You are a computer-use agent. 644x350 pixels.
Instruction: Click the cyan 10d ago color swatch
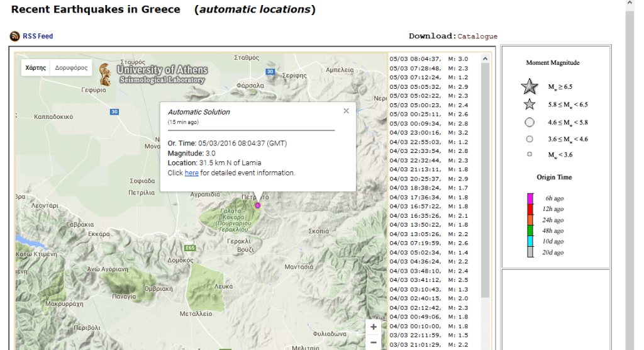[x=530, y=242]
